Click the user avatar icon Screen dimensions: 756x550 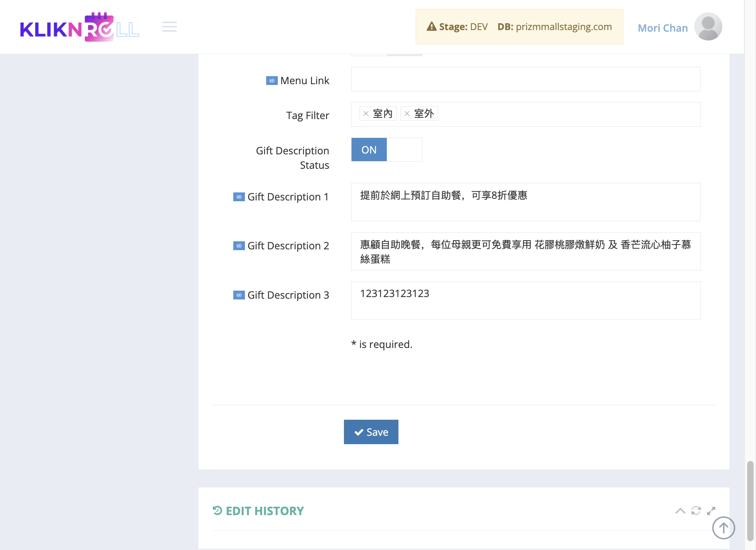(708, 27)
